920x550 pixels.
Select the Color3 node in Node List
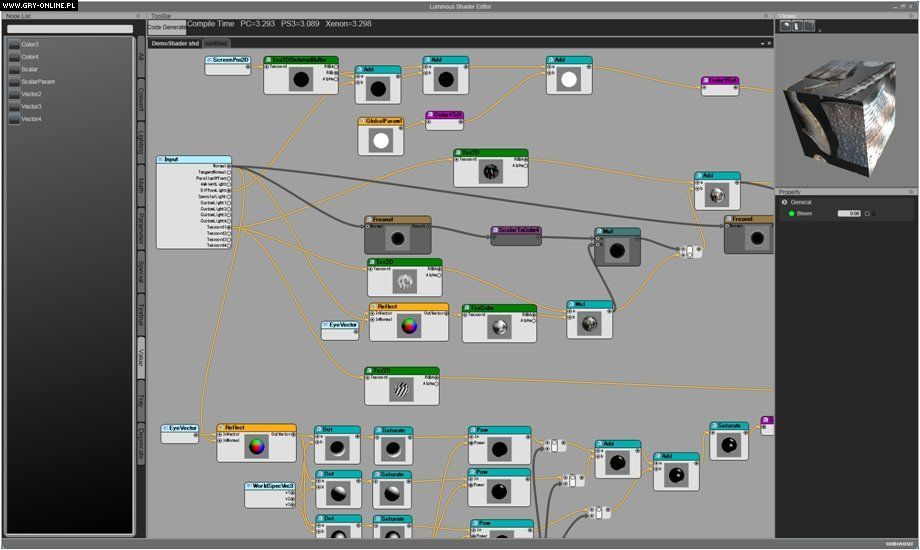(30, 45)
